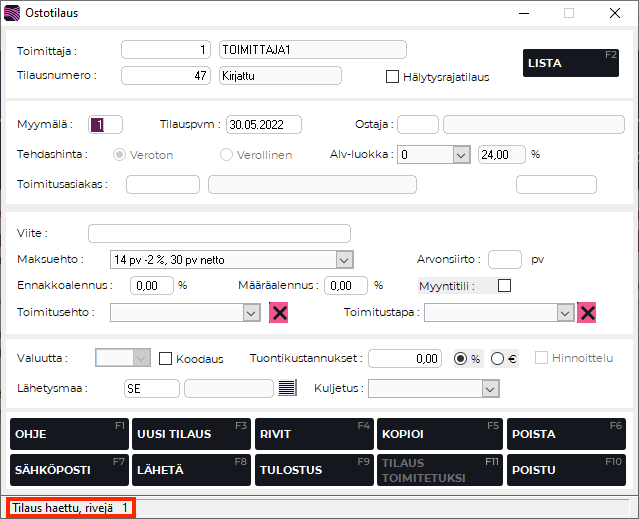Open RIVIT order lines

click(314, 434)
